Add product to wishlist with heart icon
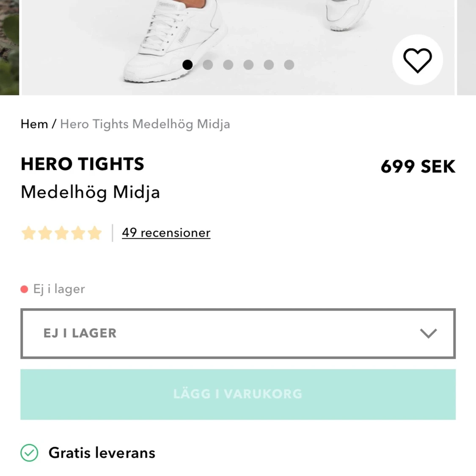Viewport: 476px width, 476px height. click(x=417, y=60)
